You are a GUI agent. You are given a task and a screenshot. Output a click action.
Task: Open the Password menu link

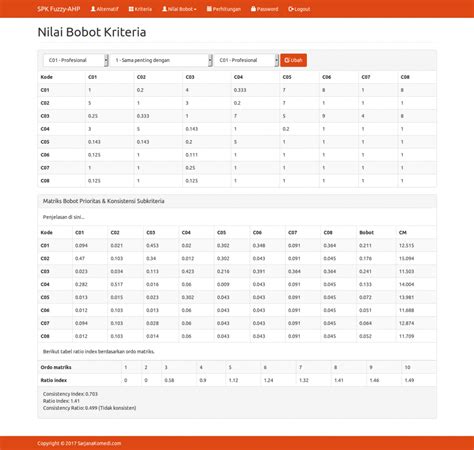pyautogui.click(x=264, y=9)
